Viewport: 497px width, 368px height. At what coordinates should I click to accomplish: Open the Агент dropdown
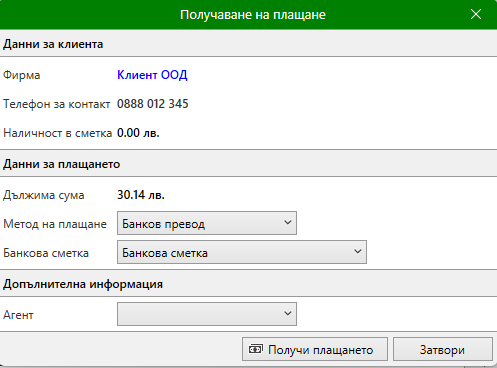click(207, 314)
